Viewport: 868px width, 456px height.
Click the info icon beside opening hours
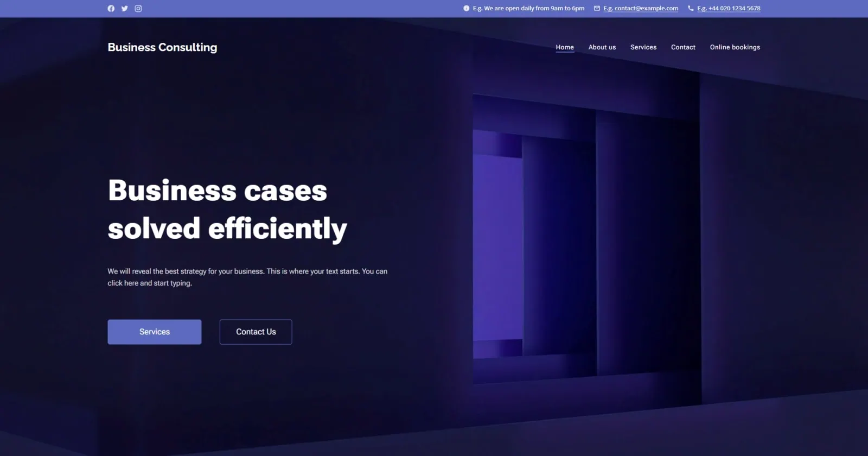coord(467,9)
